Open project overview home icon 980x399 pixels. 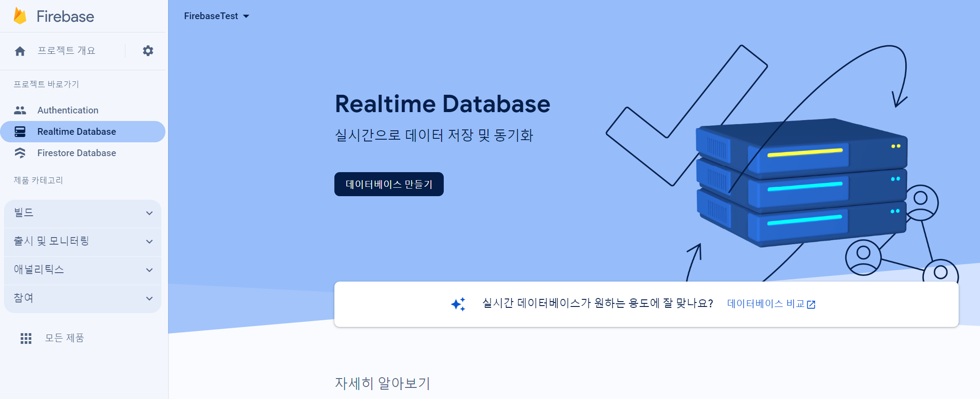pyautogui.click(x=20, y=51)
